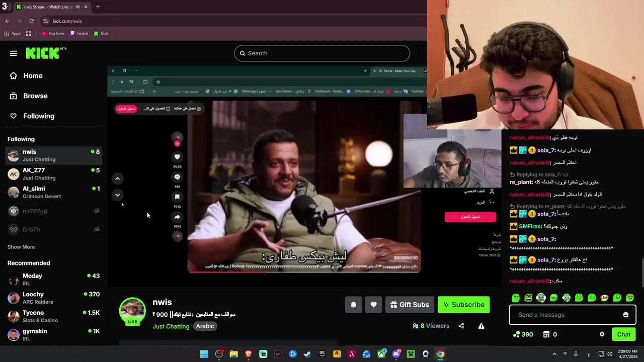Screen dimensions: 644x362
Task: Open recommended channel gymskin
Action: (x=53, y=335)
